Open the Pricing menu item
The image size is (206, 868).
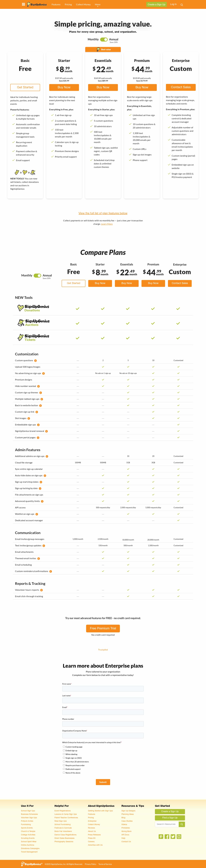[68, 5]
